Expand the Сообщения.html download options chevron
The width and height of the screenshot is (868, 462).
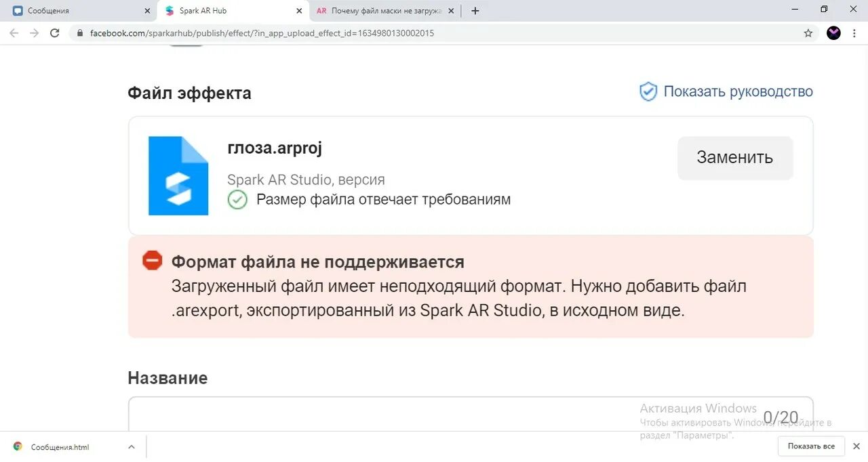pos(132,447)
